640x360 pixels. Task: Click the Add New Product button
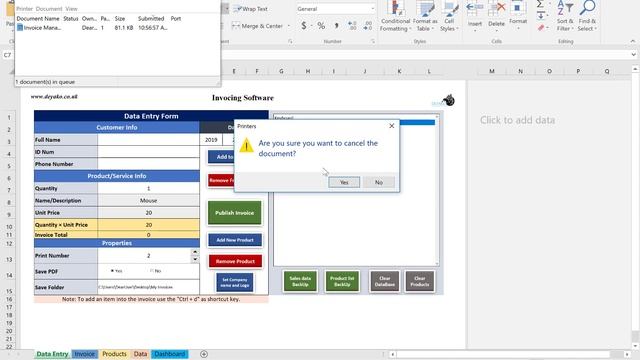tap(235, 240)
